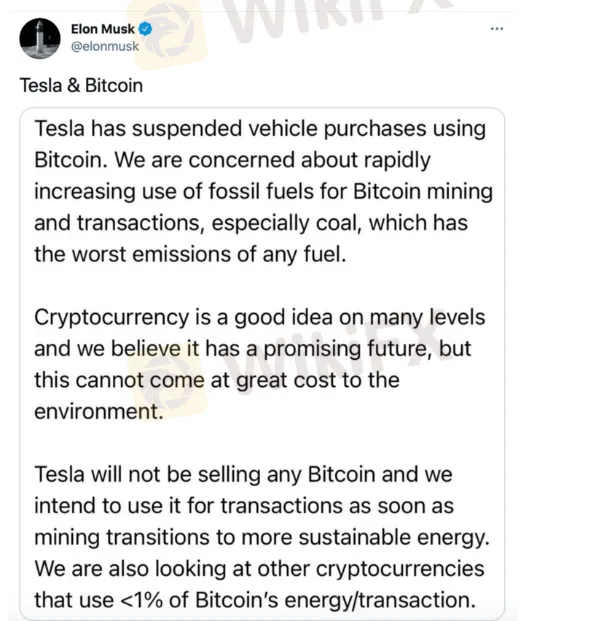The width and height of the screenshot is (615, 621).
Task: Click the "energy/transaction." text at the end
Action: (394, 600)
